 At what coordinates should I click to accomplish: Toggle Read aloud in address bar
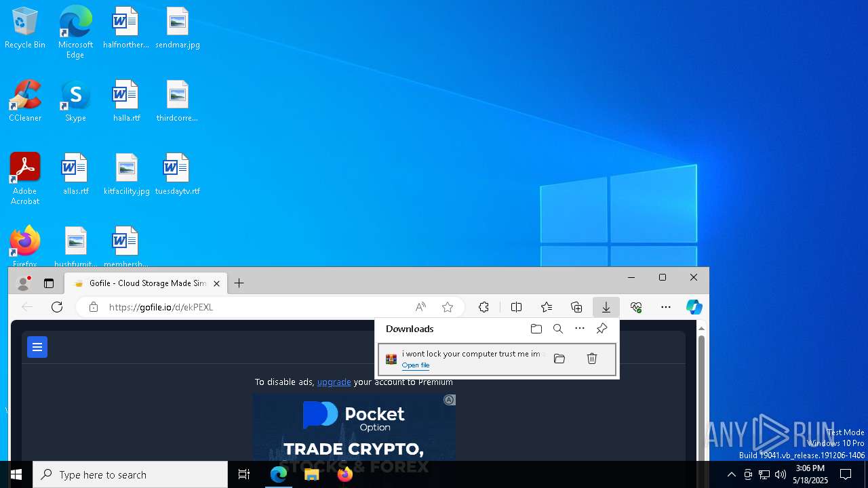[x=420, y=307]
